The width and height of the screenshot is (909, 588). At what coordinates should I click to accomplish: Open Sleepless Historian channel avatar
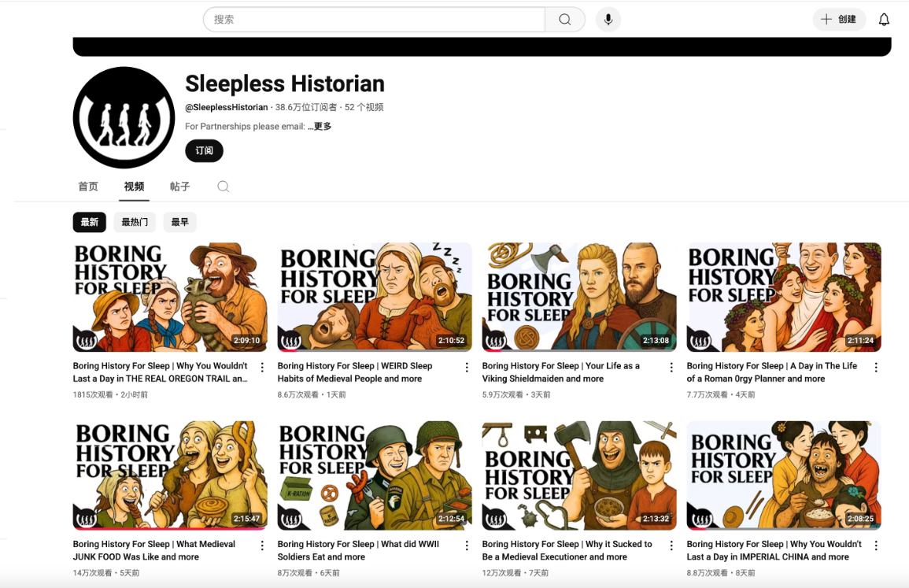pos(124,117)
